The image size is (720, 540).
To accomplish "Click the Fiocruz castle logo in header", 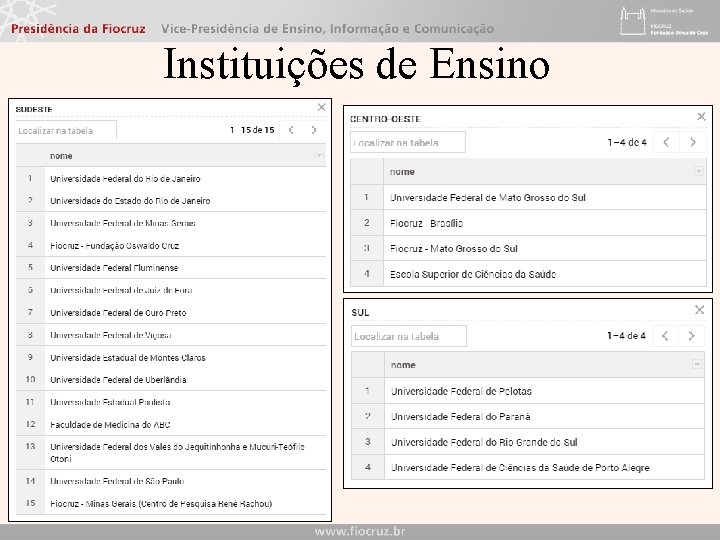I will point(633,21).
